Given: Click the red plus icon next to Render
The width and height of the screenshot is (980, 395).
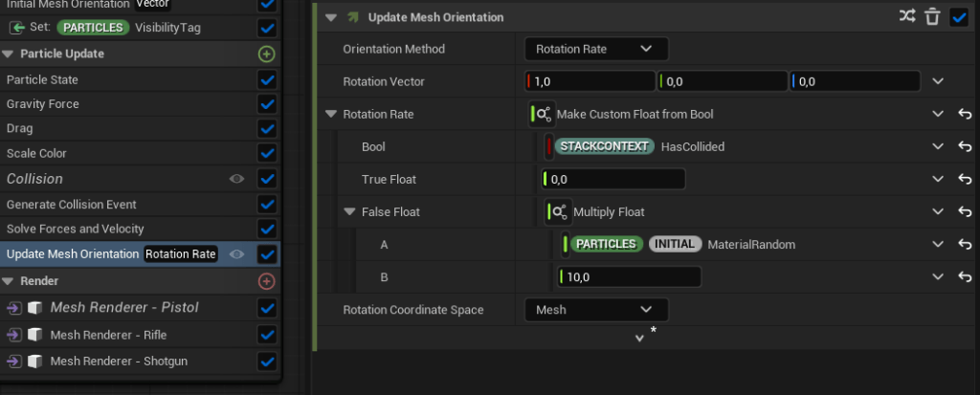Looking at the screenshot, I should pos(267,281).
